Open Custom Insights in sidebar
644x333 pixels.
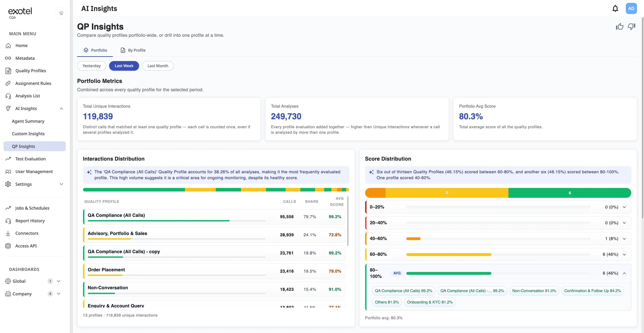coord(28,133)
